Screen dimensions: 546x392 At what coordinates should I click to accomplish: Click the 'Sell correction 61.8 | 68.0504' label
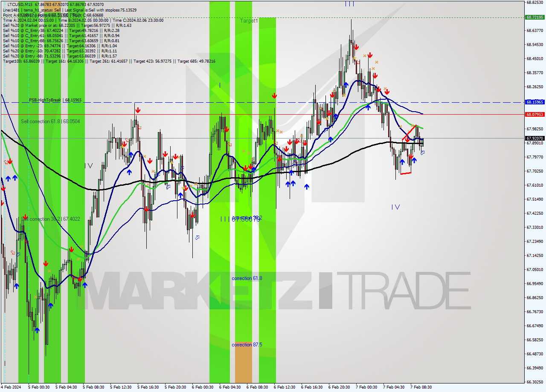pyautogui.click(x=50, y=121)
